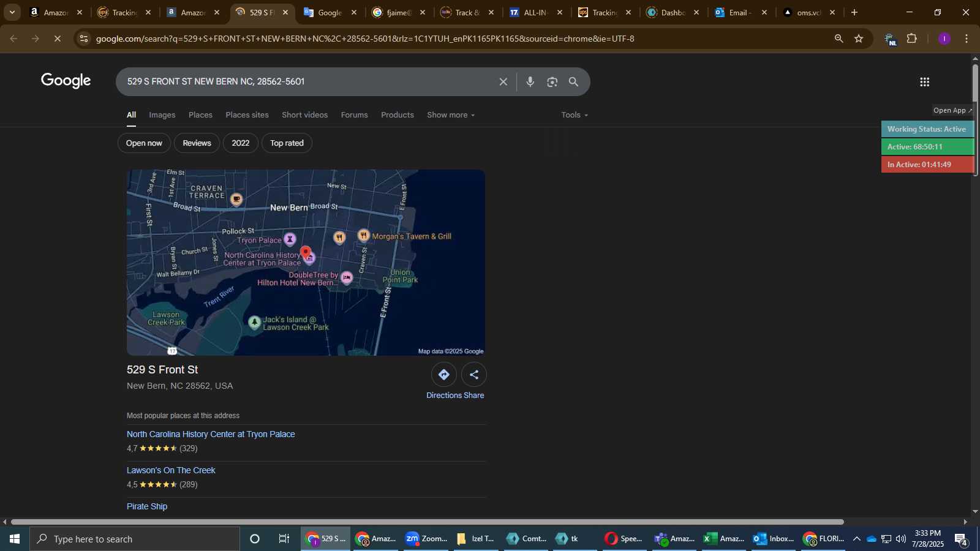Click Morgan's Tavern & Grill map pin

coord(364,235)
